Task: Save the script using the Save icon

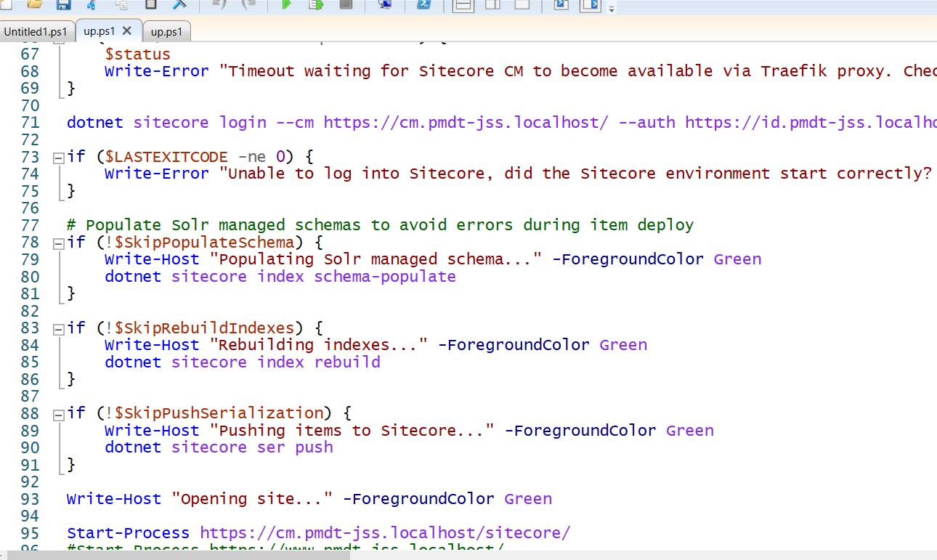Action: coord(65,5)
